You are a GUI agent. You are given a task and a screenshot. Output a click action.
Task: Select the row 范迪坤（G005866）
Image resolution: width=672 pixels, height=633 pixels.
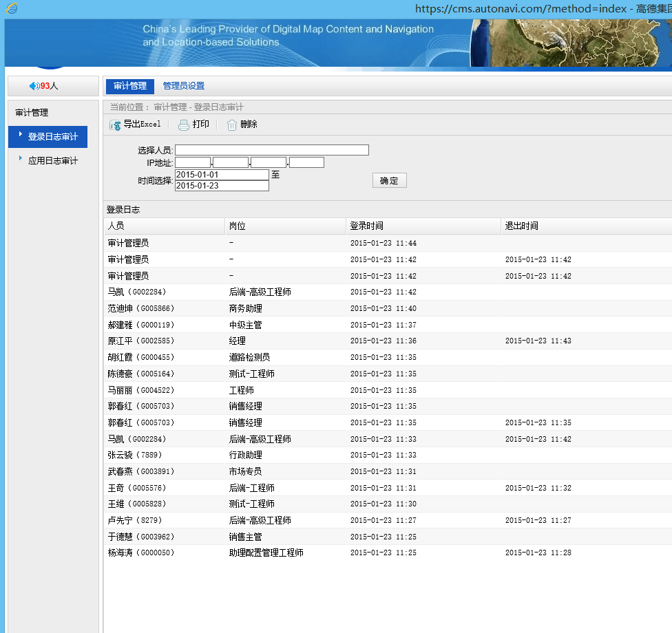pyautogui.click(x=388, y=308)
